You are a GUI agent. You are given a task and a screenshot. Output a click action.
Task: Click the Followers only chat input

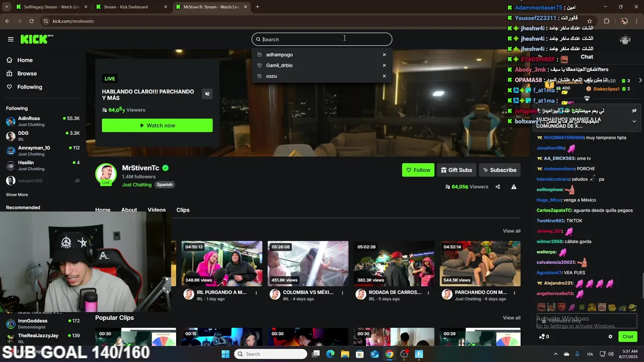coord(587,321)
